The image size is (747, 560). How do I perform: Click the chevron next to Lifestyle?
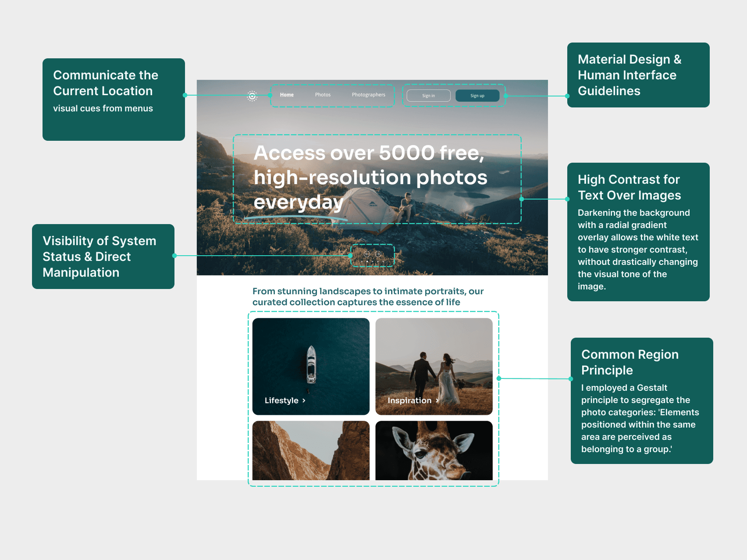point(304,400)
